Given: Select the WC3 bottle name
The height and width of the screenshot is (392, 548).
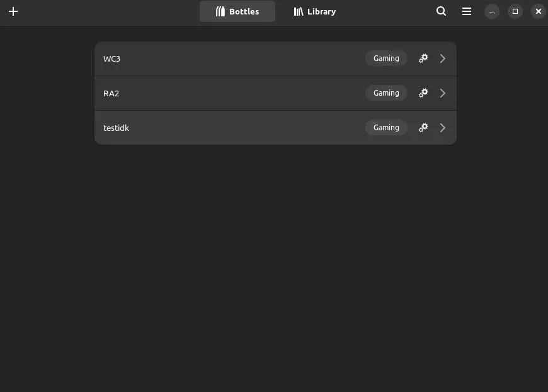Looking at the screenshot, I should [x=112, y=59].
